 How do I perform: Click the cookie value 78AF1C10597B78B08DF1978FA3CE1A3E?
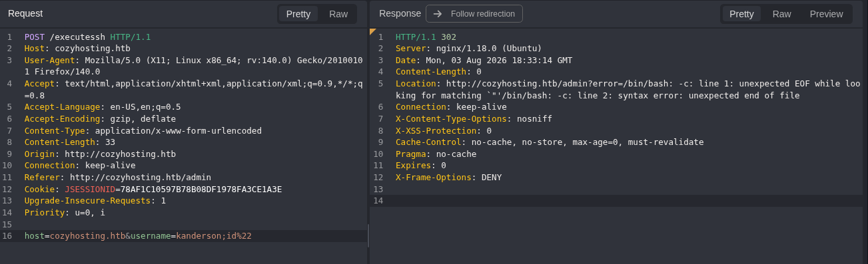pos(201,190)
